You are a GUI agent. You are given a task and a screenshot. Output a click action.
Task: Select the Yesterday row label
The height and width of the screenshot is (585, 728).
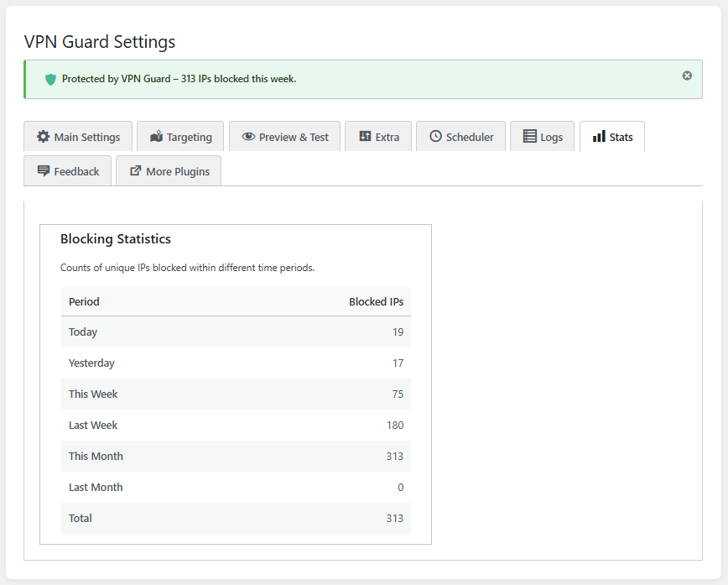91,363
